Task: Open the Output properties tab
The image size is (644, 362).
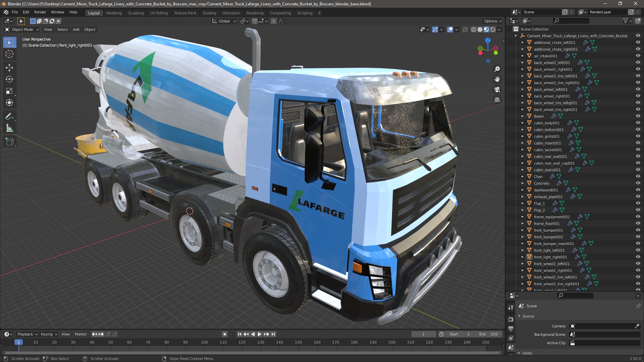Action: coord(511,329)
